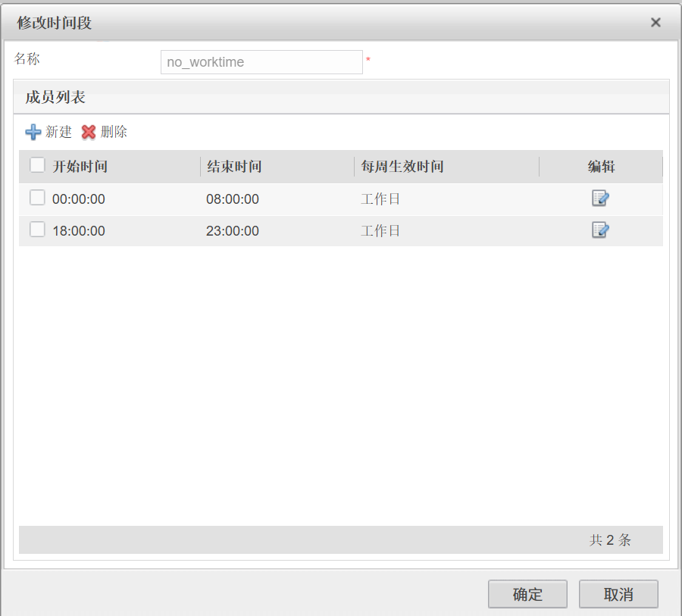Select the start time 18:00:00 cell
Viewport: 682px width, 616px height.
pos(79,231)
